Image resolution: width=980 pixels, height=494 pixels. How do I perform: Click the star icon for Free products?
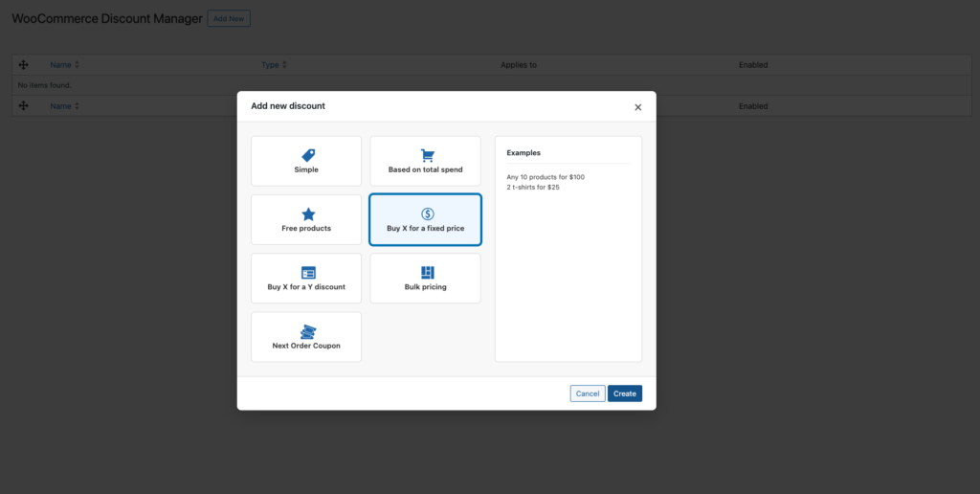[x=308, y=214]
